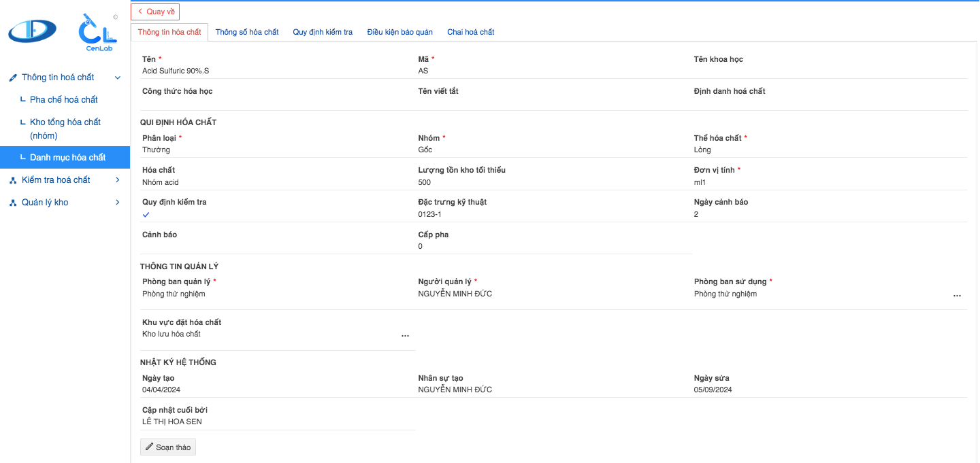The image size is (980, 463).
Task: Click the Quản lý kho node icon
Action: (x=13, y=203)
